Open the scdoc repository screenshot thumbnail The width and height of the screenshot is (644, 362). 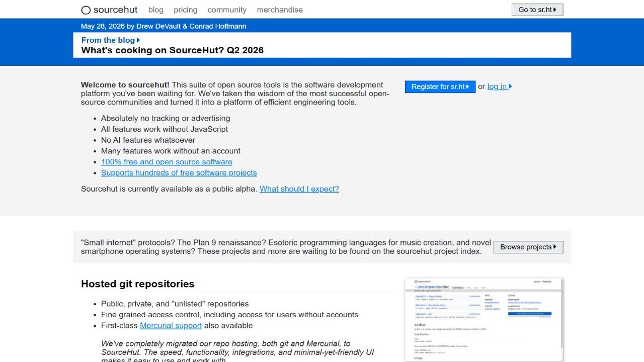click(x=484, y=320)
